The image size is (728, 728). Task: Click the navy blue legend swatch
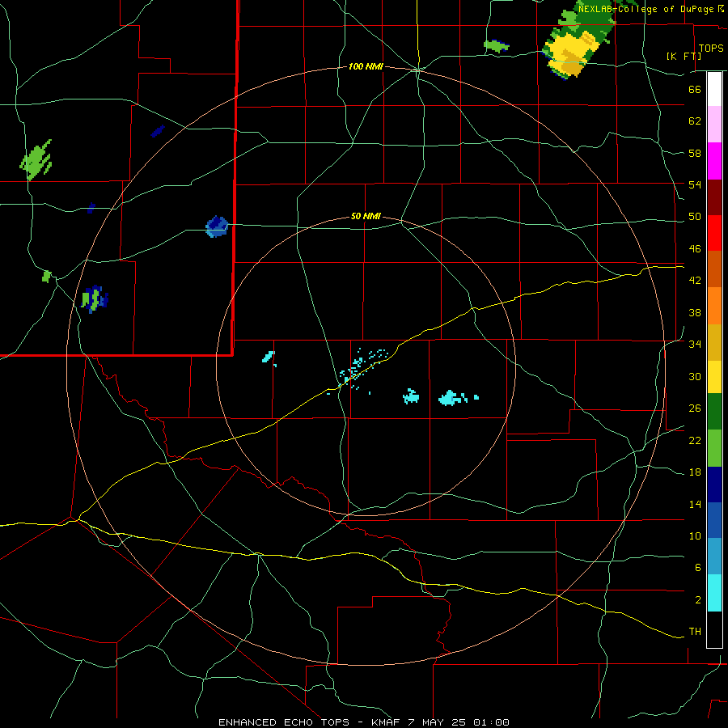(714, 485)
